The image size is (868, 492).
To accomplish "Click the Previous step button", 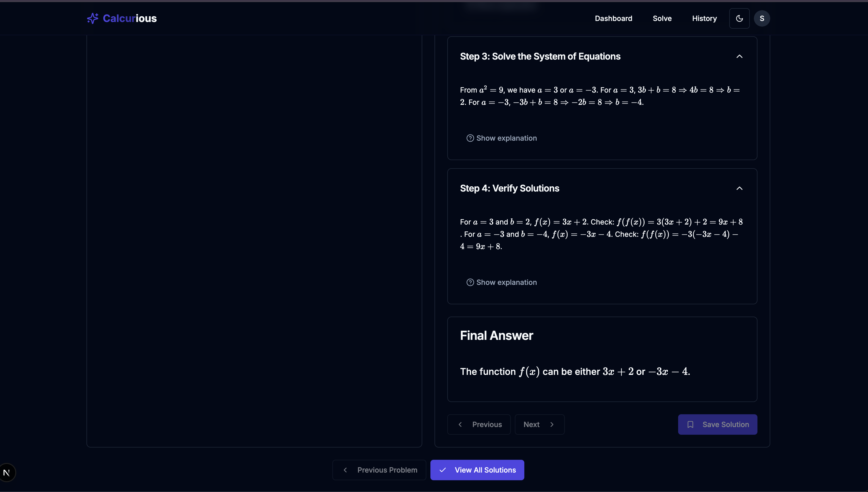I will pos(479,424).
